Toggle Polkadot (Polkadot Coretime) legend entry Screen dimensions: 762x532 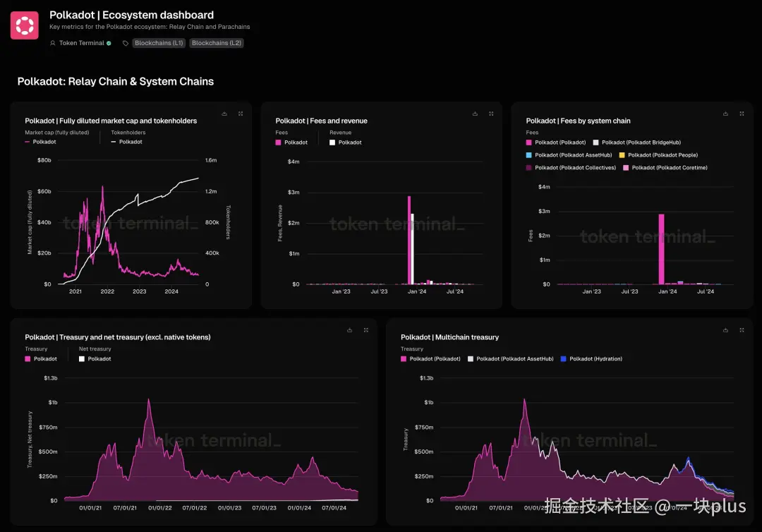point(665,168)
